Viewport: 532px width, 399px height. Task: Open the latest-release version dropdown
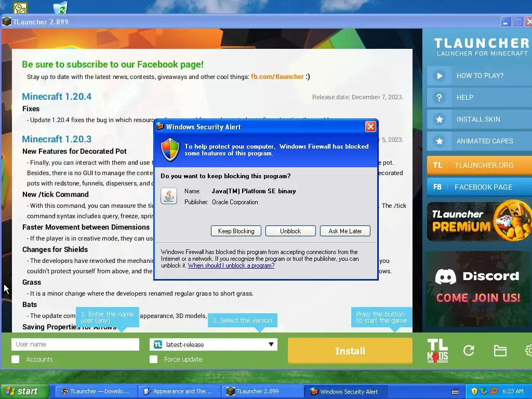click(214, 344)
